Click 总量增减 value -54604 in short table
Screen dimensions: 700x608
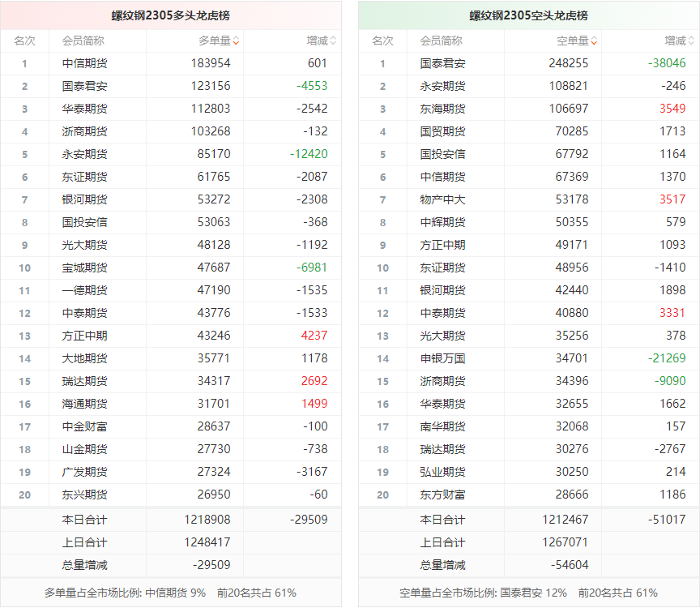(569, 565)
